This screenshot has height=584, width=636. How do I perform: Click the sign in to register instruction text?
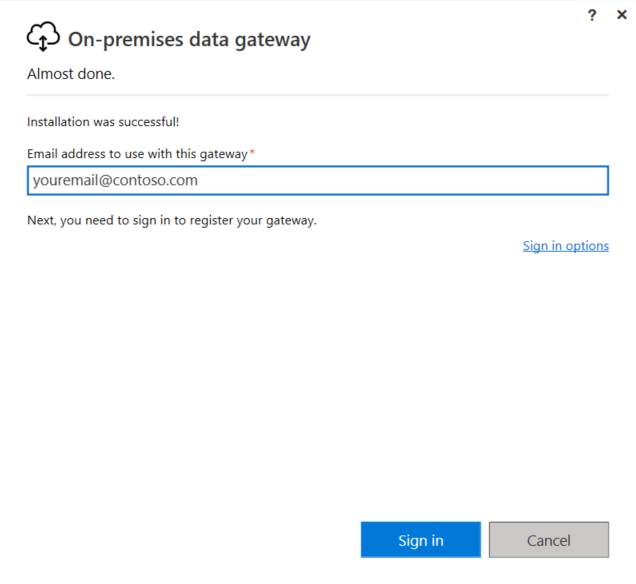[171, 220]
